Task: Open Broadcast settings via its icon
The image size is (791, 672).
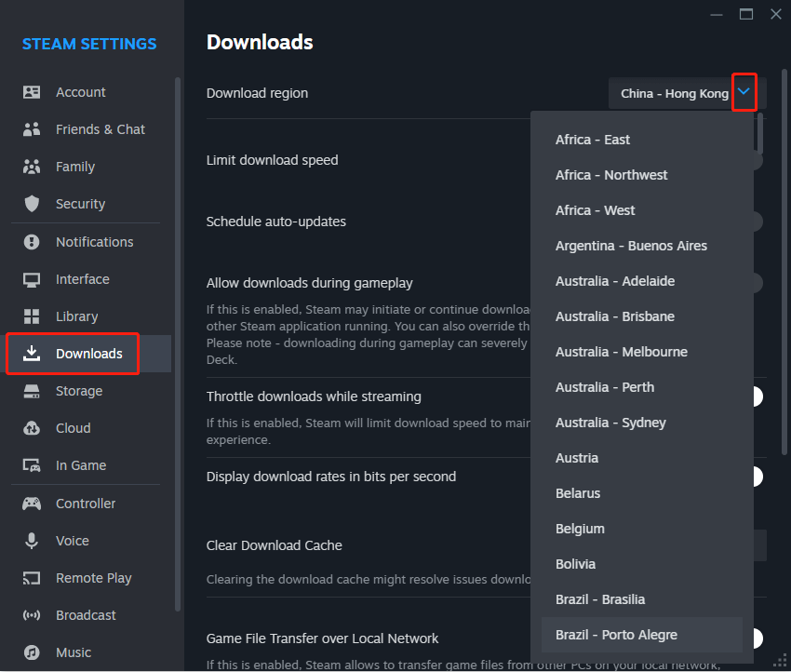Action: click(x=32, y=614)
